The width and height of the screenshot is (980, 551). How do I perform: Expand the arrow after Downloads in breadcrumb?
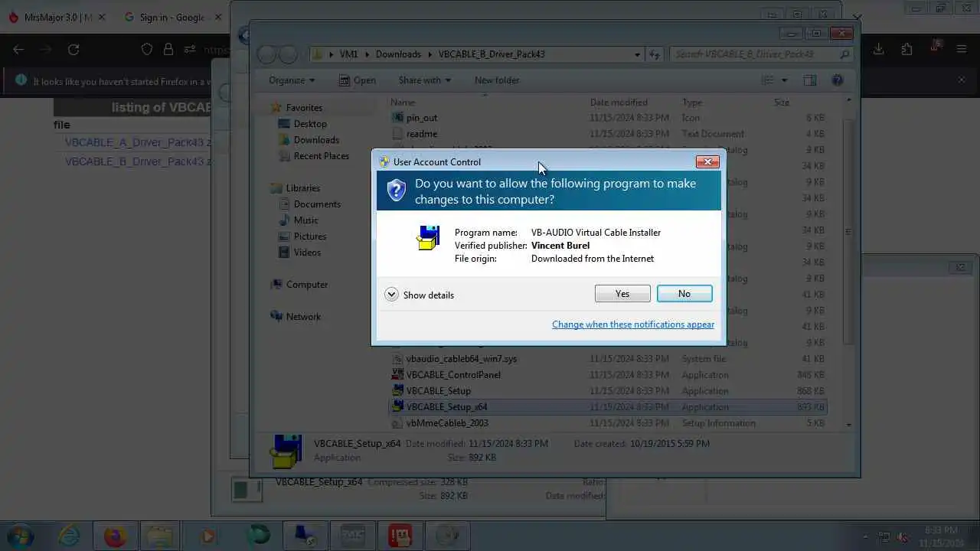click(430, 54)
